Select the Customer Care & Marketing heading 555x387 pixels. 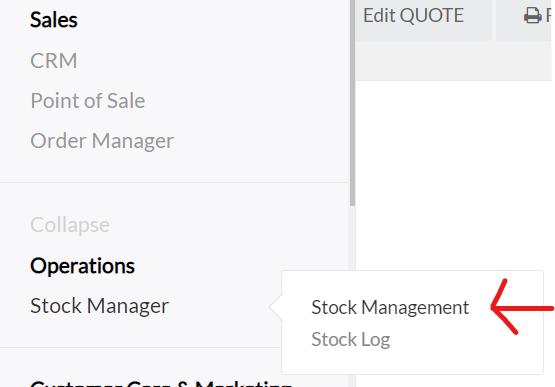(161, 383)
